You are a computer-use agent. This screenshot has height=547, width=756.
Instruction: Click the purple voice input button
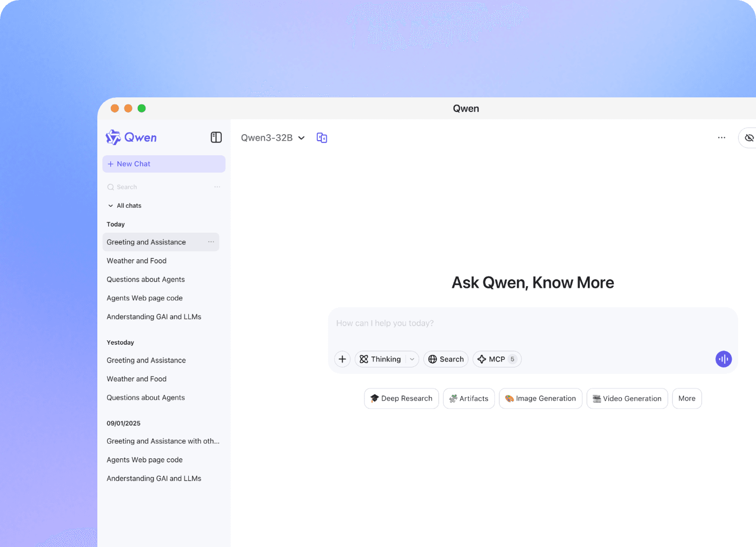724,359
